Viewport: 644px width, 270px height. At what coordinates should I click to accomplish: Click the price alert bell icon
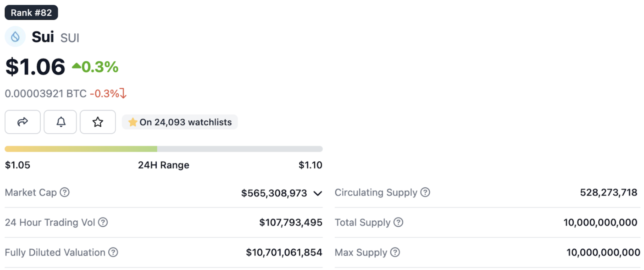[61, 122]
